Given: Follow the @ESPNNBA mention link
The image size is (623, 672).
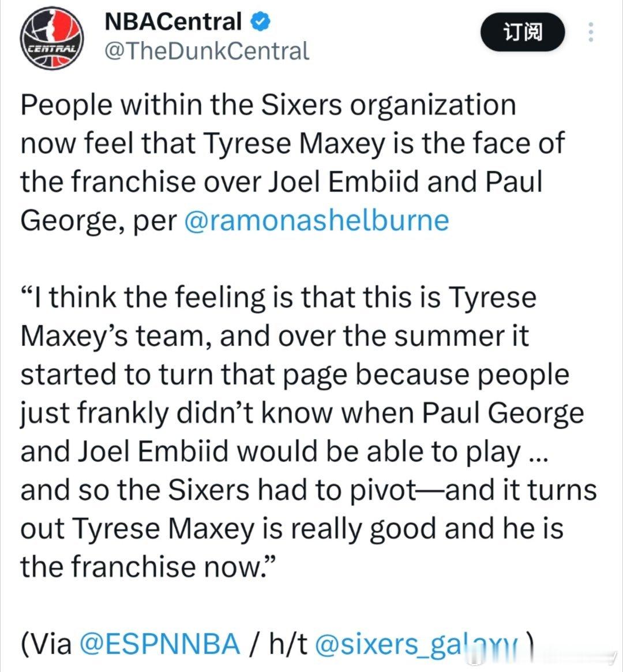Looking at the screenshot, I should pyautogui.click(x=159, y=643).
